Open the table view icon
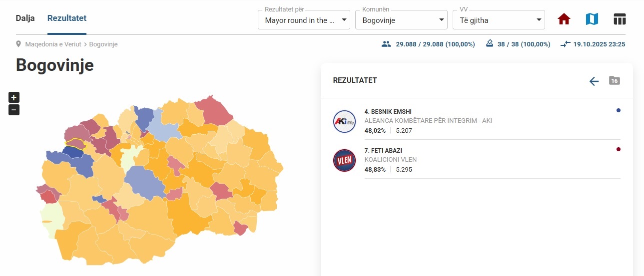The width and height of the screenshot is (644, 276). [x=620, y=19]
